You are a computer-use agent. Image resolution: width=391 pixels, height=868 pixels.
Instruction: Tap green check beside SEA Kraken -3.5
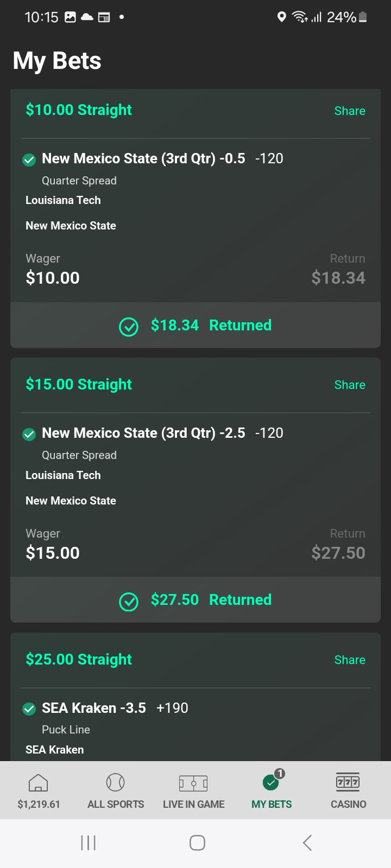click(x=29, y=709)
